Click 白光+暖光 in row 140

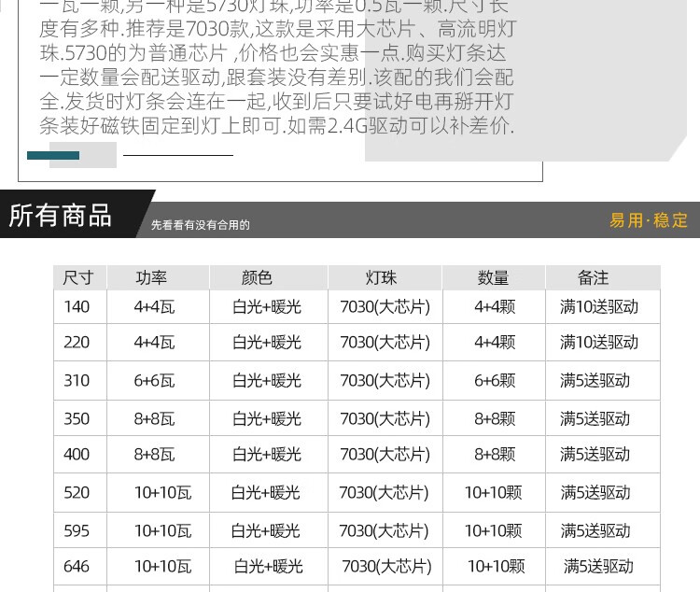point(267,307)
